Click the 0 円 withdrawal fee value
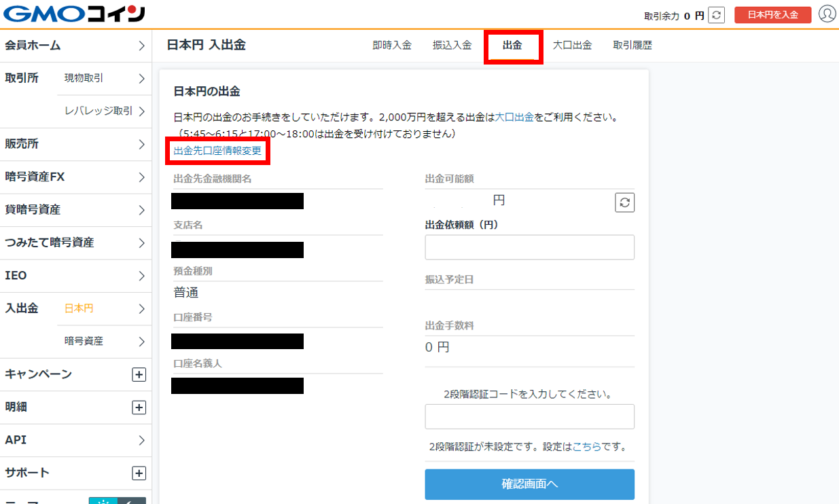This screenshot has height=504, width=839. [438, 347]
